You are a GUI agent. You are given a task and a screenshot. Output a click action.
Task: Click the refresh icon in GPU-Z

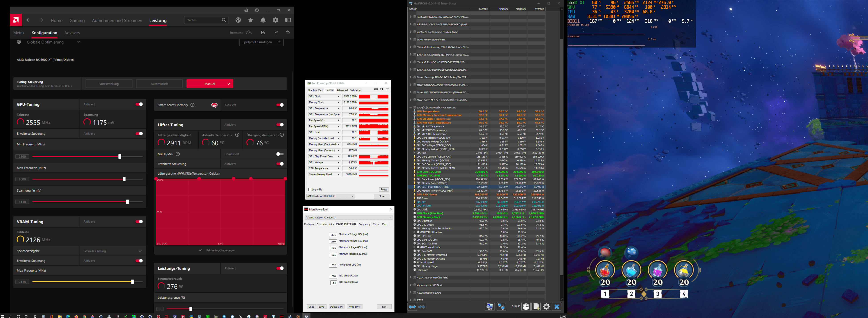click(381, 89)
